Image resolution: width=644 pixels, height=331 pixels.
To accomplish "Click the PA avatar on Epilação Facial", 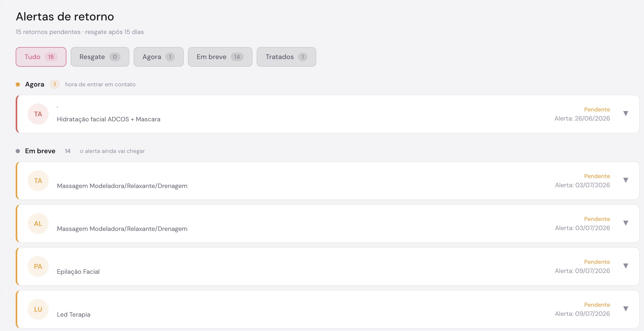I will tap(38, 266).
